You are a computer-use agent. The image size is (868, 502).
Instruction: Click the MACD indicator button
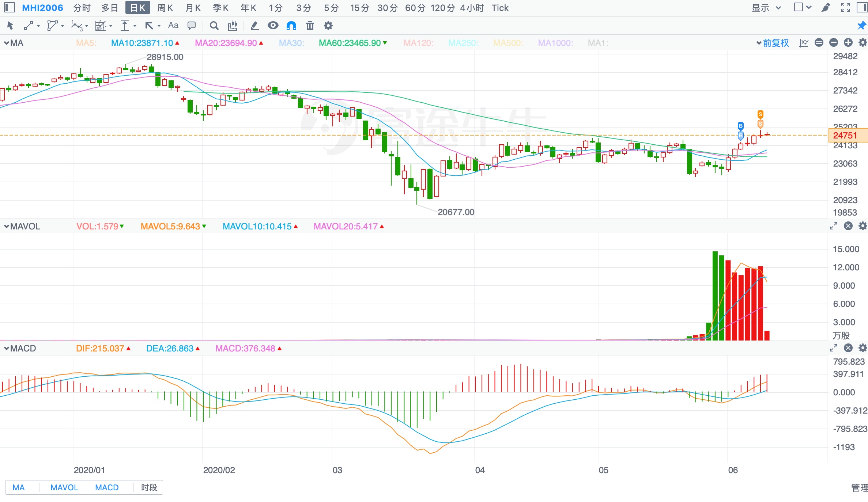tap(107, 487)
